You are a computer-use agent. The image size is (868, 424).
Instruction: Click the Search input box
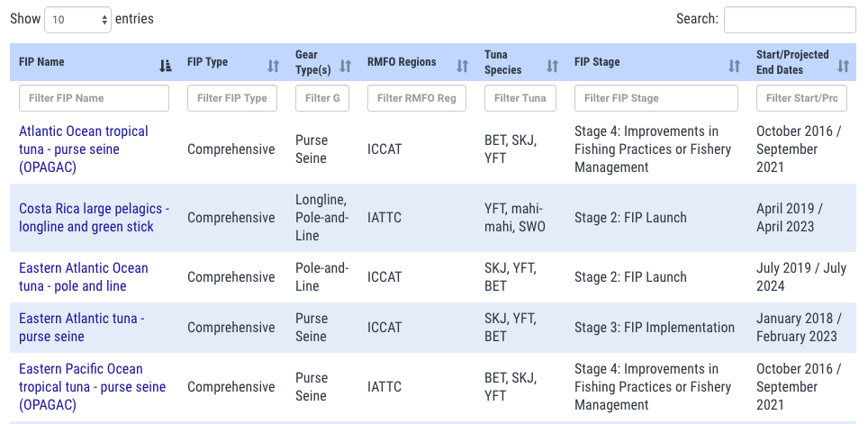pyautogui.click(x=790, y=20)
